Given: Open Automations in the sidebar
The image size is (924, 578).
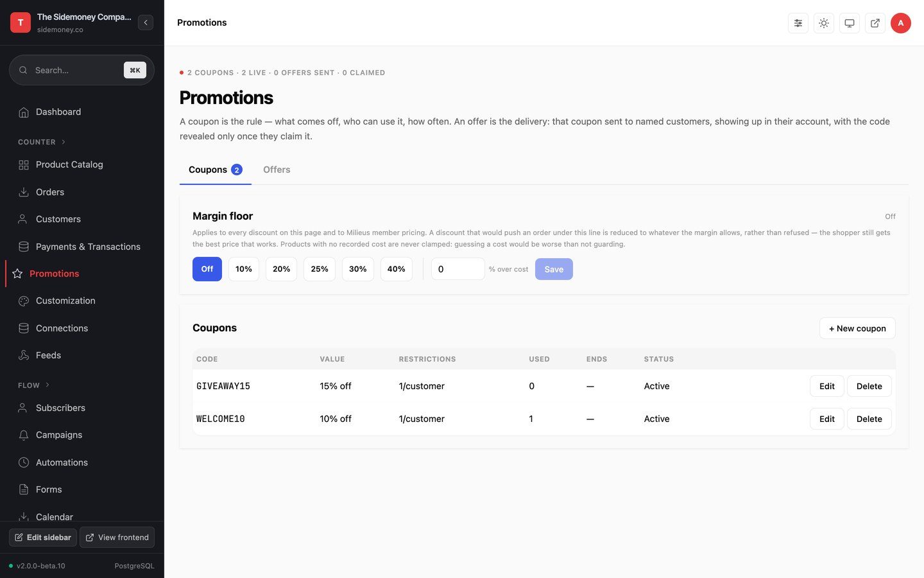Looking at the screenshot, I should point(81,462).
